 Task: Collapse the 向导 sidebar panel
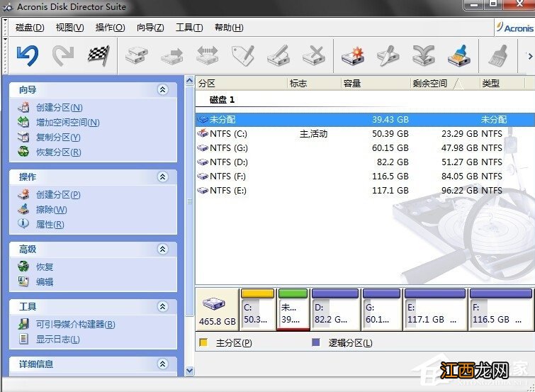[163, 90]
